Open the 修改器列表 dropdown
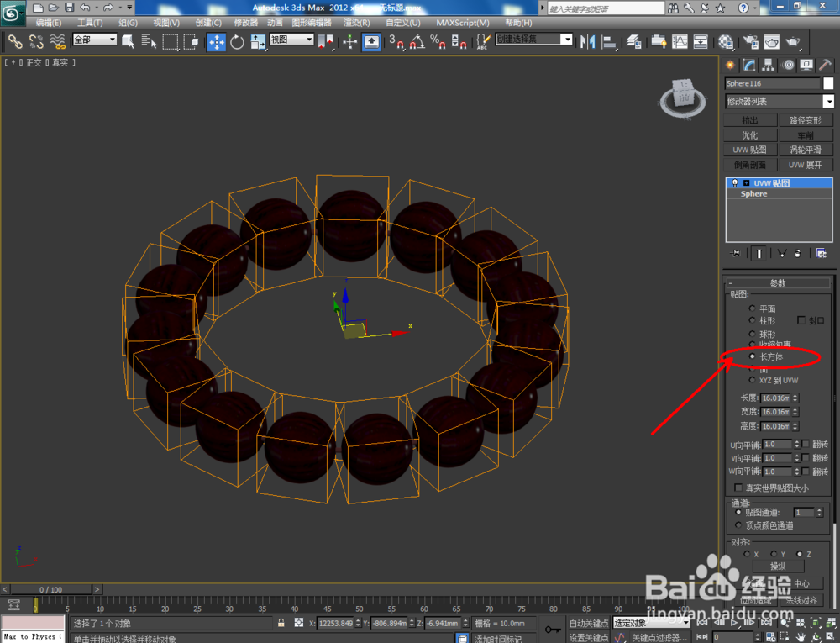The height and width of the screenshot is (643, 840). point(828,101)
